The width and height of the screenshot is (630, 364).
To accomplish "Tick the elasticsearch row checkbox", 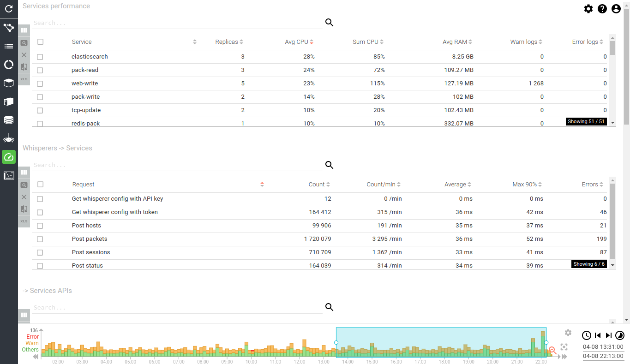I will click(x=40, y=57).
